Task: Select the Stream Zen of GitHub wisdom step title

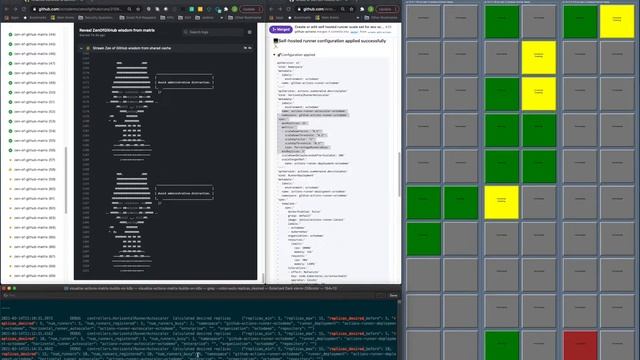Action: [131, 48]
